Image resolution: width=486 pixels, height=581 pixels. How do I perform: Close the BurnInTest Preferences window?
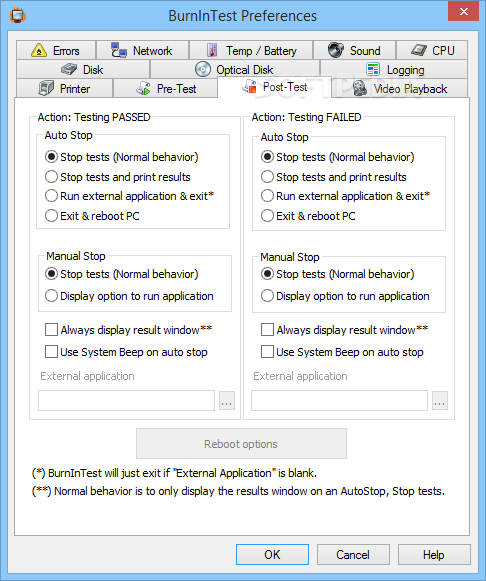click(x=463, y=11)
